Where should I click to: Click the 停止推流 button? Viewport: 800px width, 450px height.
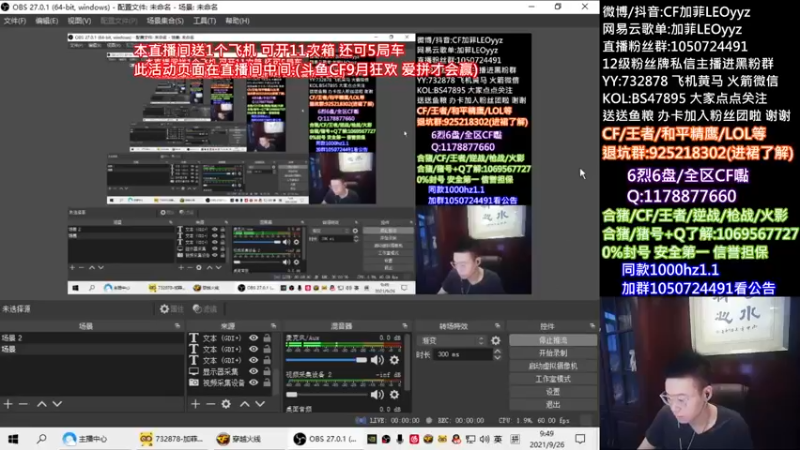point(553,340)
